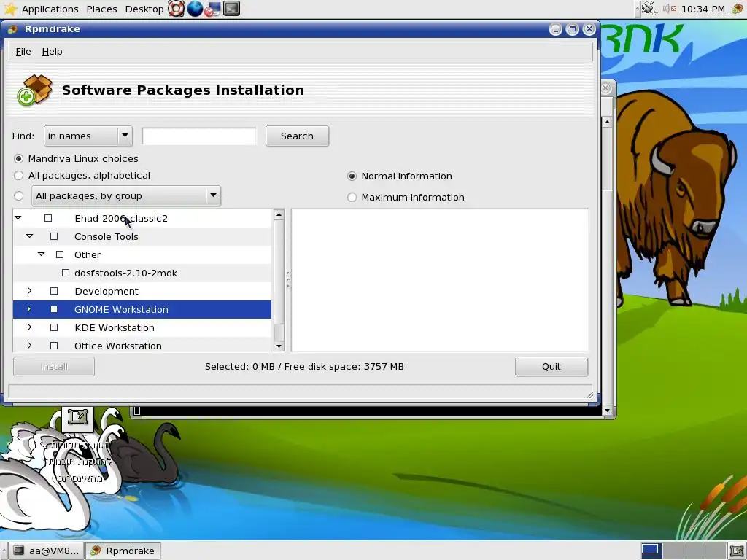Open the Help menu
747x560 pixels.
(52, 52)
